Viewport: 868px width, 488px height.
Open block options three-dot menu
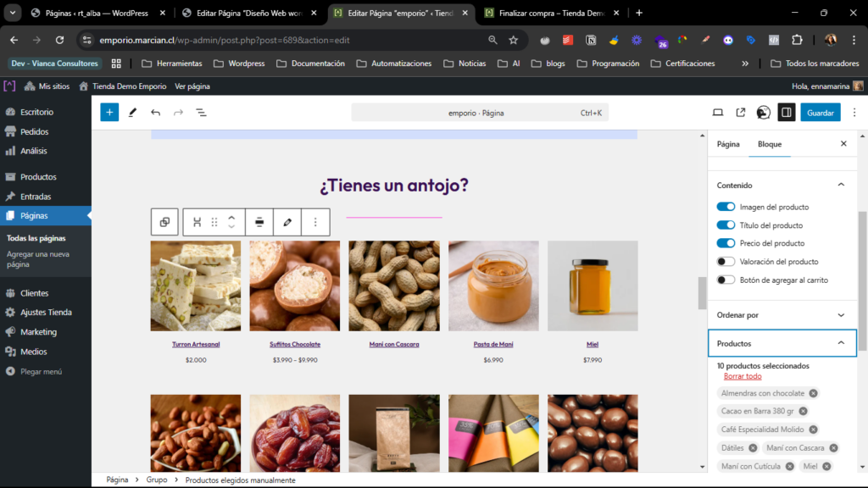tap(315, 222)
